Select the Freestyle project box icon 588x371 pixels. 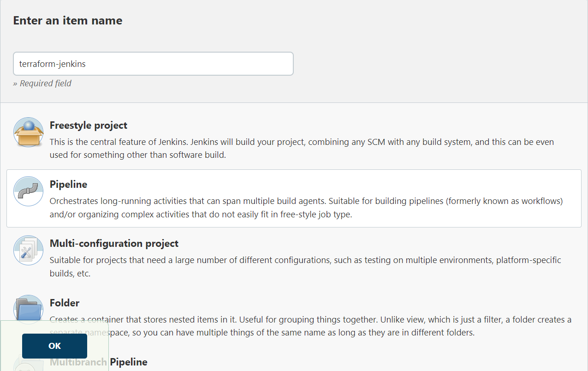coord(29,132)
